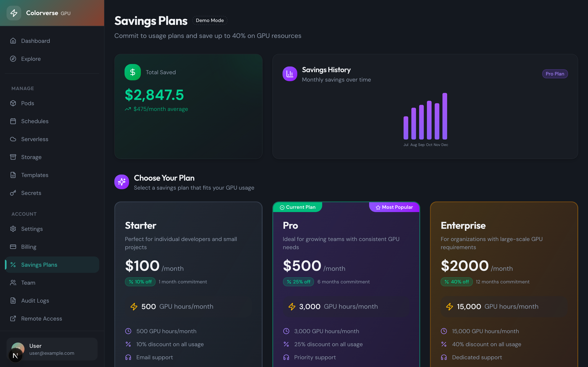Viewport: 588px width, 367px height.
Task: Select the December bar in savings chart
Action: pyautogui.click(x=445, y=116)
